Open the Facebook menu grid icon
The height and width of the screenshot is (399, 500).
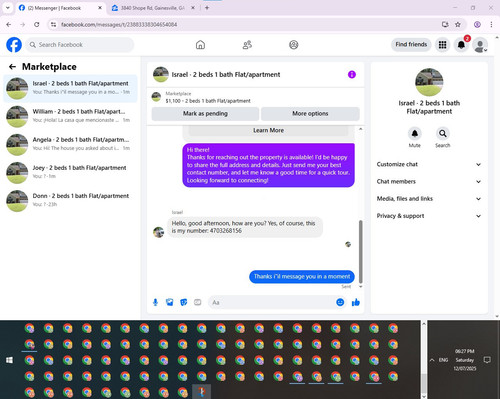tap(442, 45)
